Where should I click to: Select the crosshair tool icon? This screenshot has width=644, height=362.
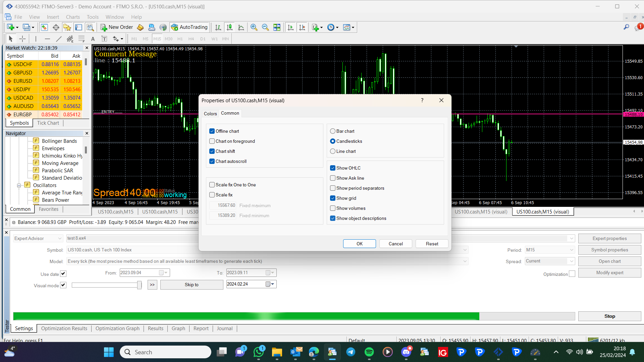point(22,39)
